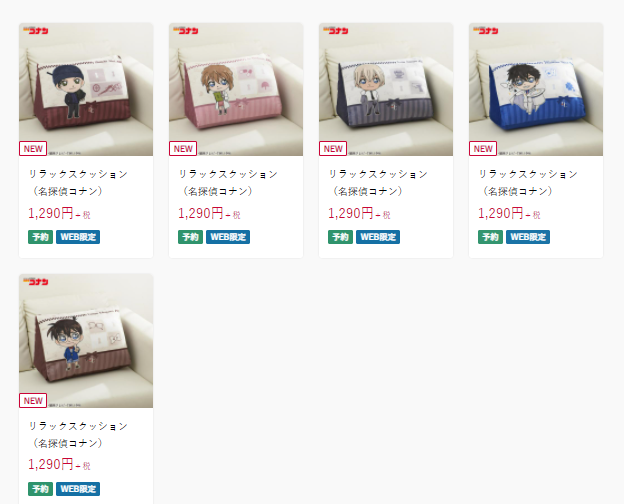Click the 予約 tag on the second-row product
This screenshot has height=504, width=624.
coord(40,489)
